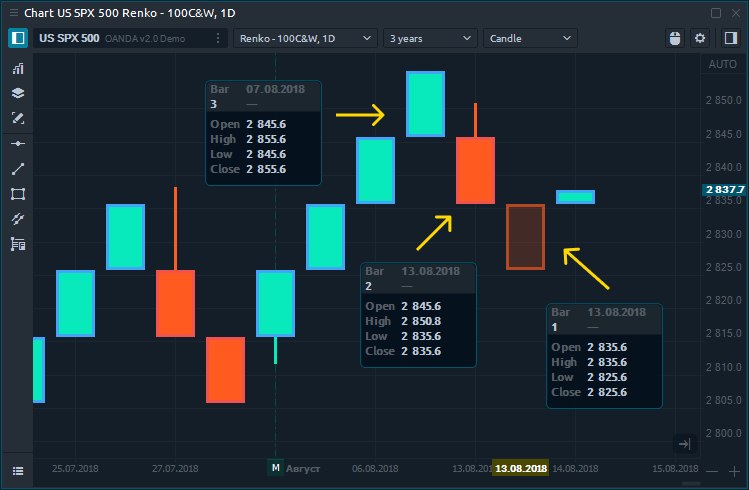Click the zoom in plus button
The height and width of the screenshot is (490, 749).
735,470
